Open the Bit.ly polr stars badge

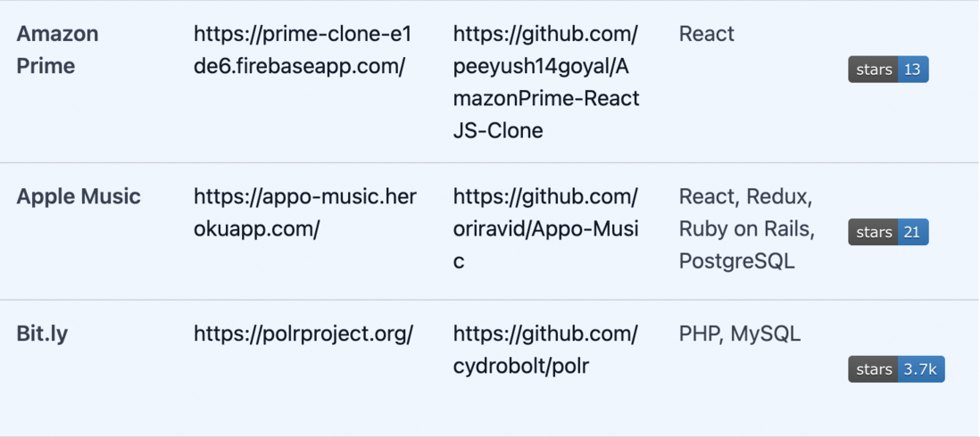coord(896,369)
